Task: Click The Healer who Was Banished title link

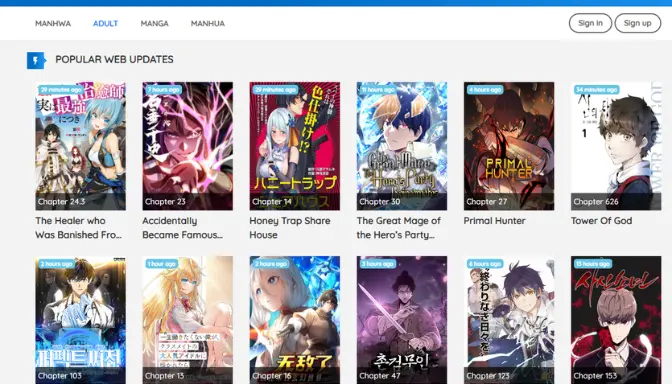Action: (x=78, y=228)
